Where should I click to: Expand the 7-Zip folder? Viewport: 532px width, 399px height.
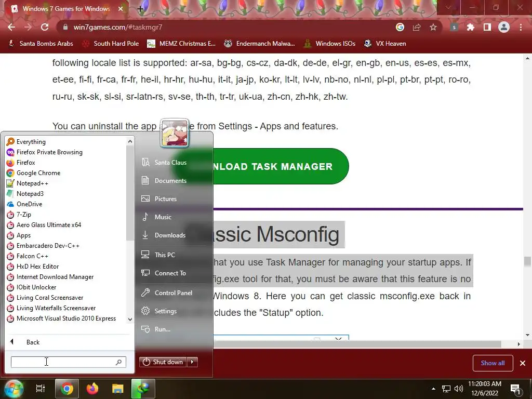(19, 215)
